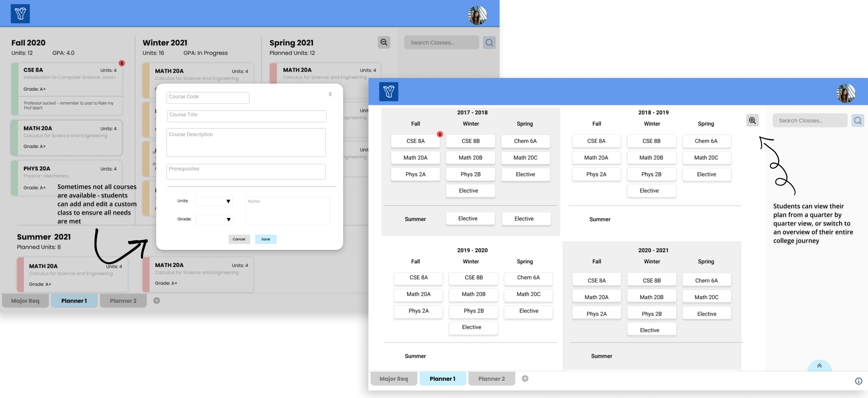Select Planner 1 tab in back window

(x=74, y=301)
